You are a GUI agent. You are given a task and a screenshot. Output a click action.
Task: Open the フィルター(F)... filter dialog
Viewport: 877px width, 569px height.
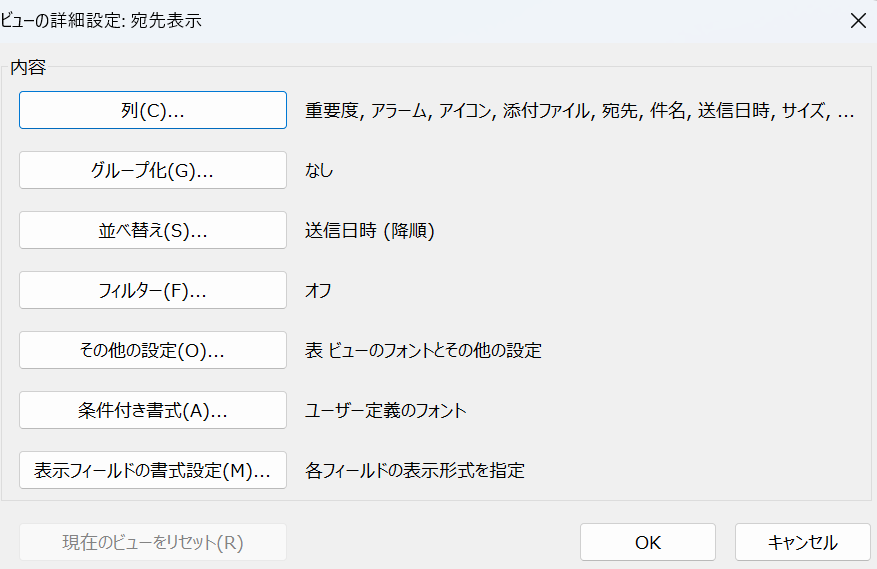pos(153,290)
